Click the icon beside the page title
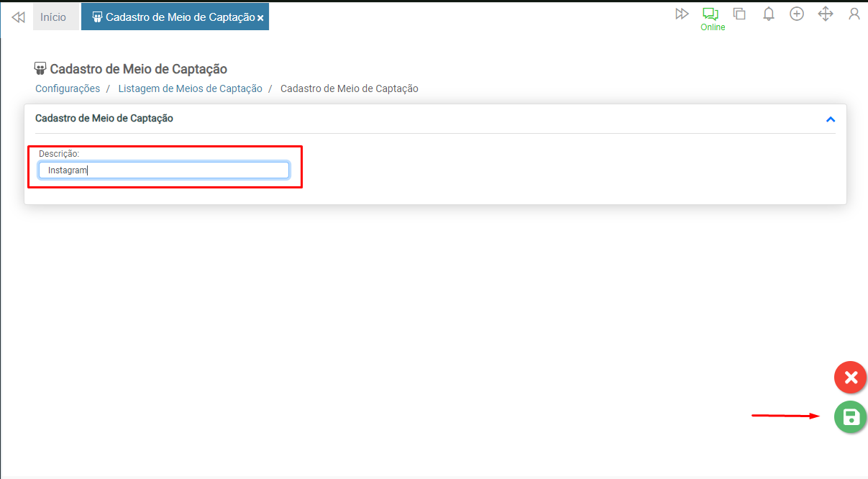Image resolution: width=868 pixels, height=479 pixels. coord(40,69)
